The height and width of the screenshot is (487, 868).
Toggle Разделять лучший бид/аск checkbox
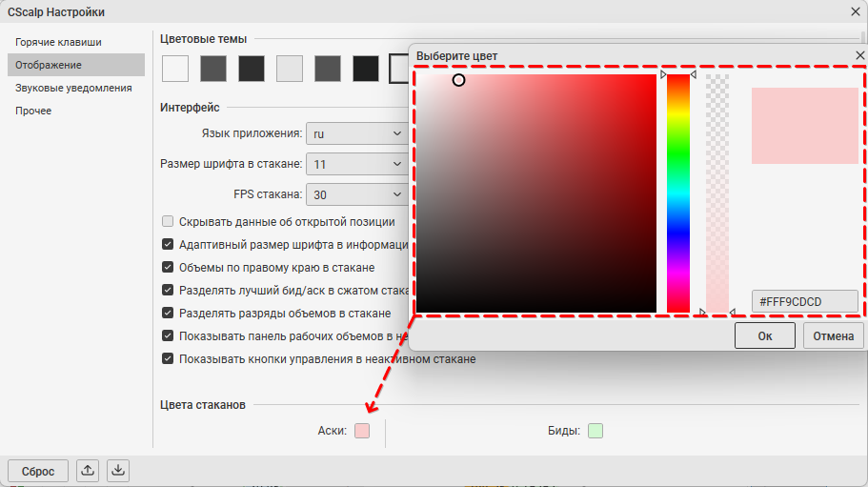coord(167,290)
